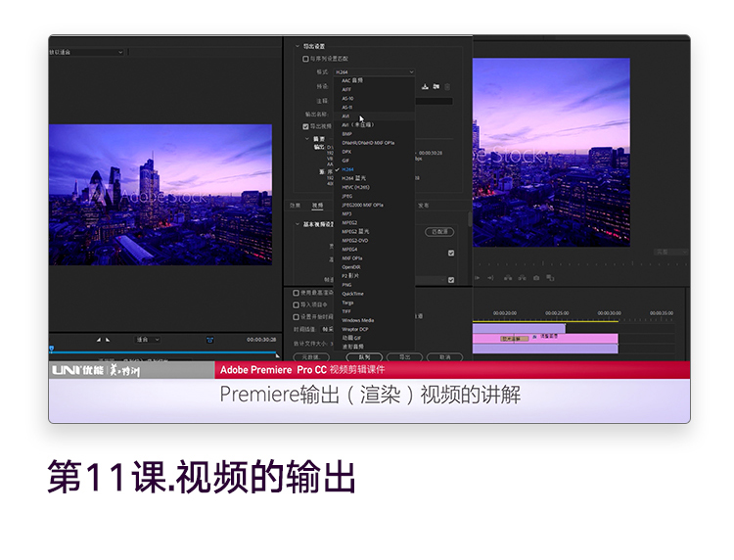Toggle upper checkbox in basic video settings
This screenshot has width=734, height=560.
coord(451,253)
